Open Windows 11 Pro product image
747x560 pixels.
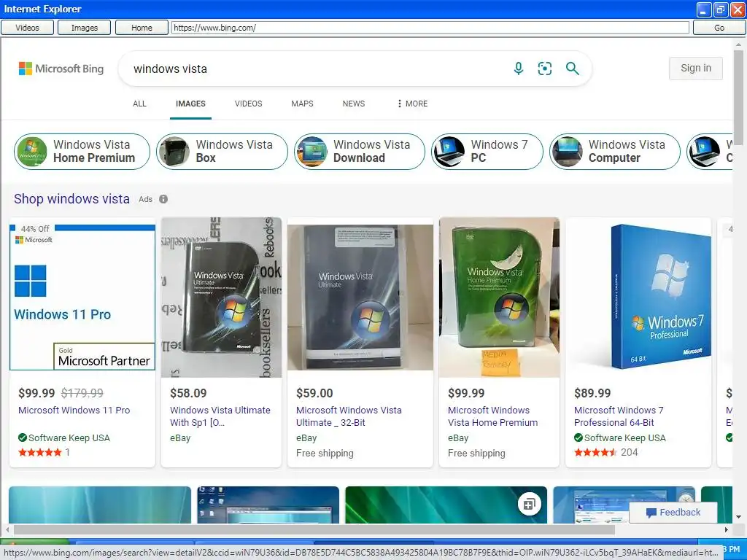(82, 297)
